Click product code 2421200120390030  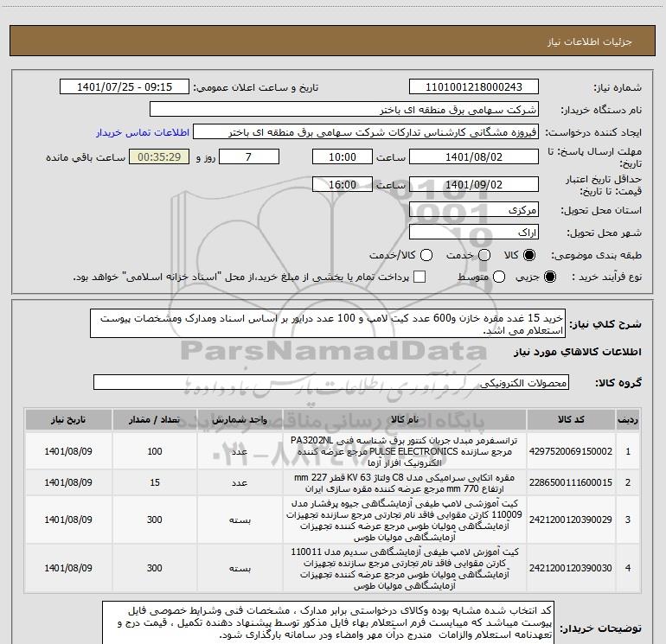tap(571, 568)
